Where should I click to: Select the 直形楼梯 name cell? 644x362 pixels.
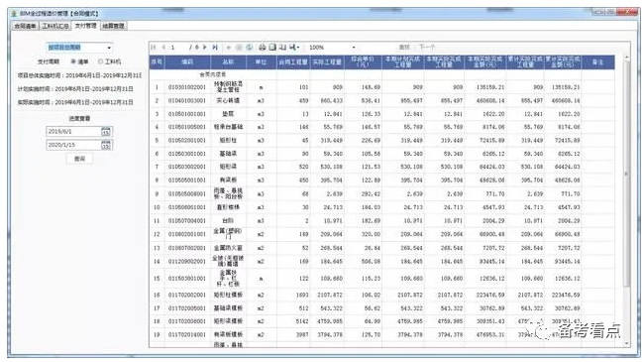[x=228, y=207]
